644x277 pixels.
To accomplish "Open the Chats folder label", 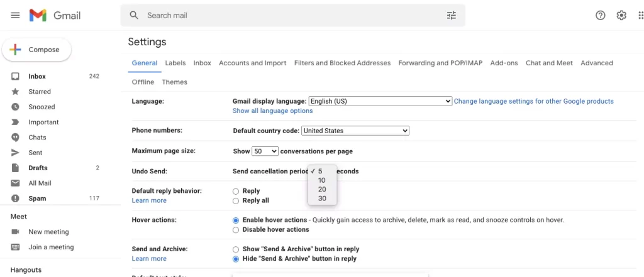I will coord(37,138).
